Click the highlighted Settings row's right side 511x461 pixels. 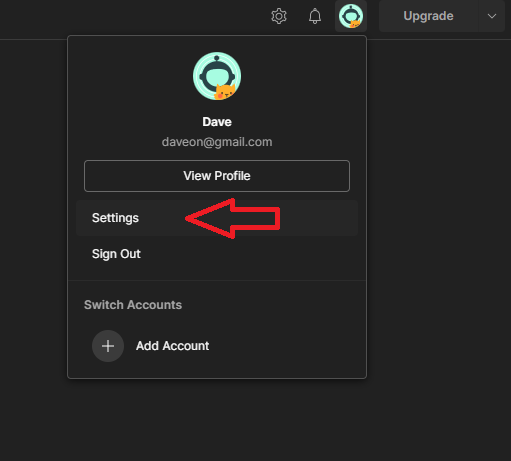click(x=317, y=218)
